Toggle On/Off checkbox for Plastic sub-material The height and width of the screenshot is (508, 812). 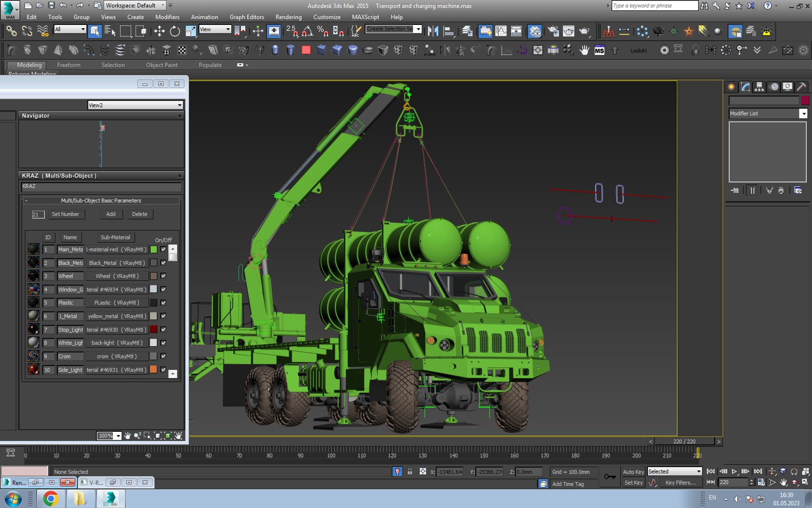point(163,303)
